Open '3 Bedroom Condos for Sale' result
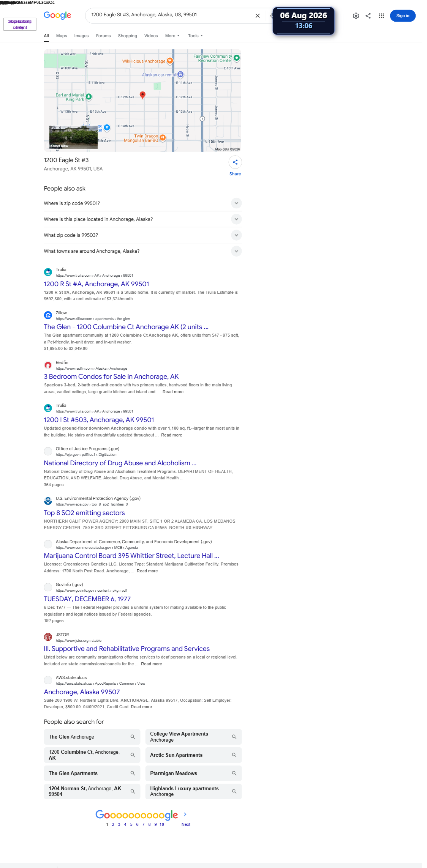The image size is (427, 868). [x=111, y=377]
